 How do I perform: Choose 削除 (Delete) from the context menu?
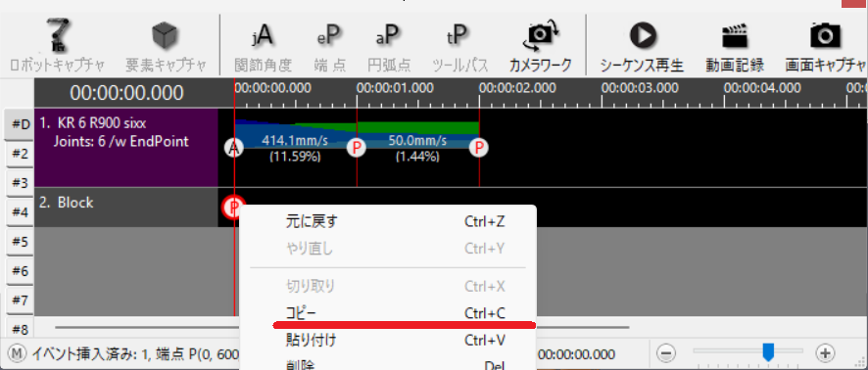pyautogui.click(x=387, y=364)
